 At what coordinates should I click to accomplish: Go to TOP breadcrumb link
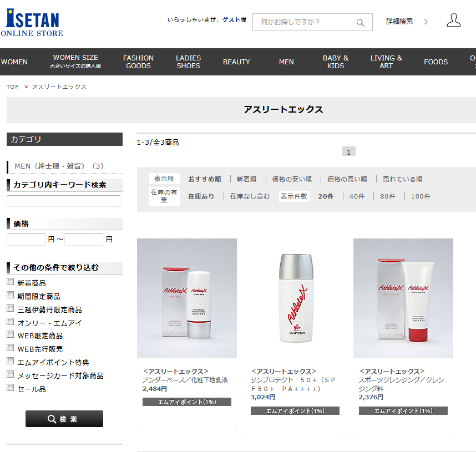point(12,87)
